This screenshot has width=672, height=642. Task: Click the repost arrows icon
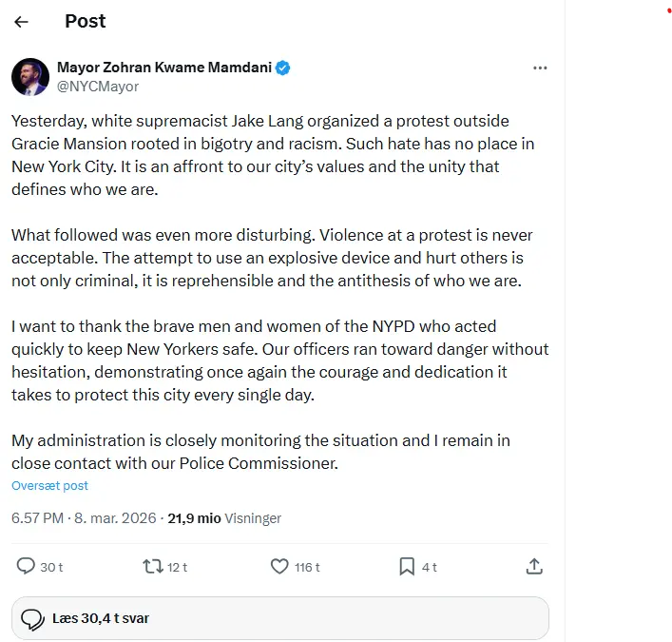coord(152,566)
